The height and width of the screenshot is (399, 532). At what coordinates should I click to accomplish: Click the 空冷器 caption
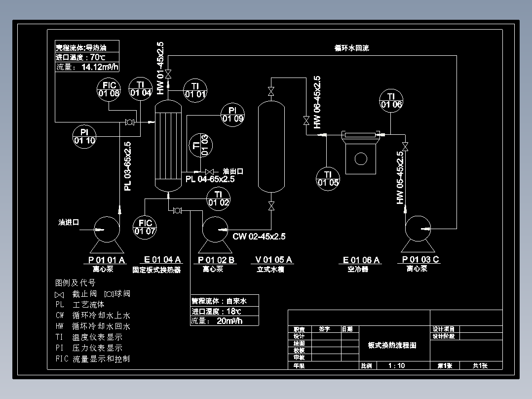click(358, 269)
